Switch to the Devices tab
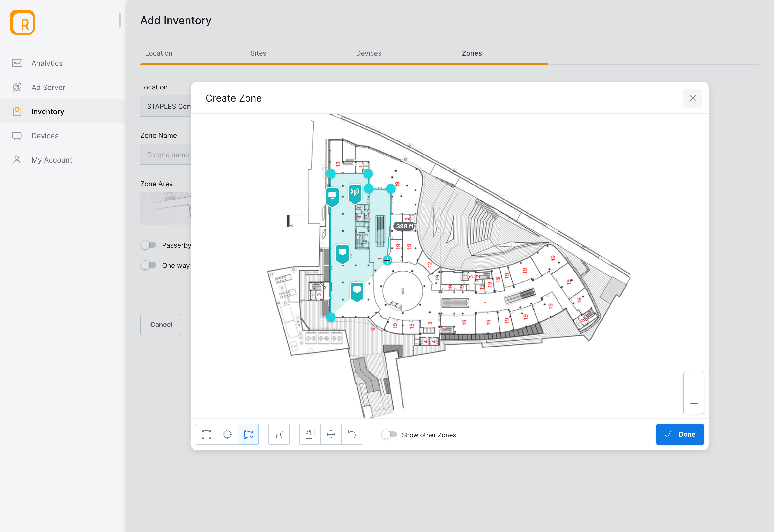 368,53
